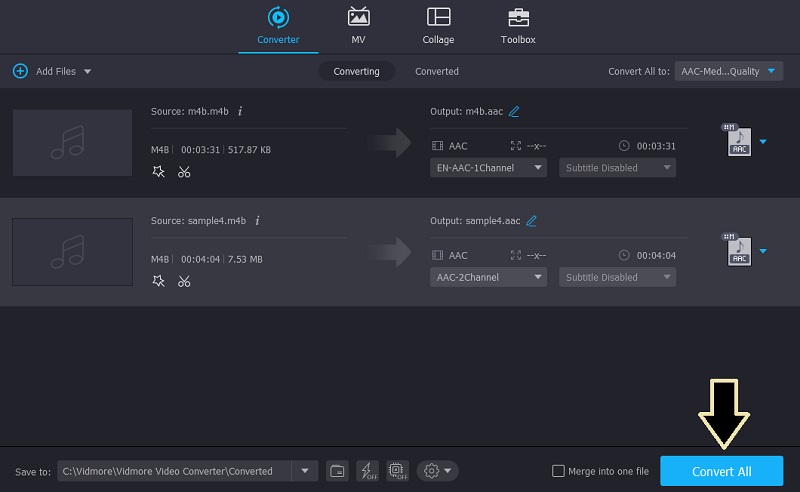Click the edit effects star icon for m4b.m4b
Image resolution: width=800 pixels, height=492 pixels.
(158, 172)
